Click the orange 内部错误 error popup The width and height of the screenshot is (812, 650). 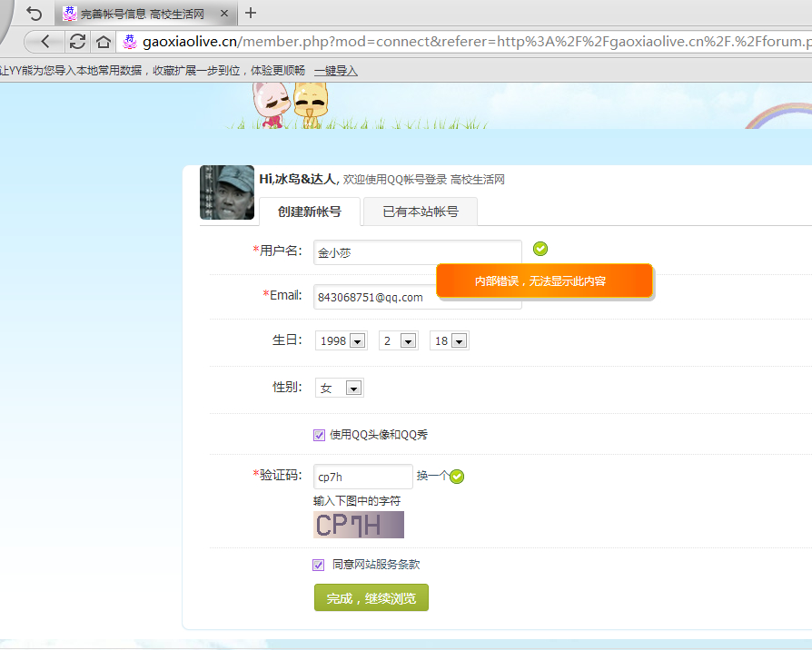tap(544, 281)
